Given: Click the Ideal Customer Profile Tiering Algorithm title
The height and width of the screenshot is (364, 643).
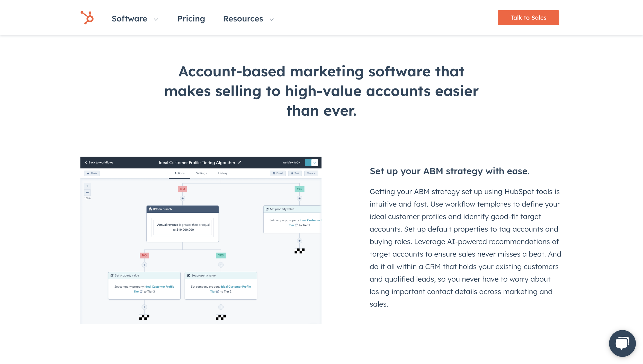Looking at the screenshot, I should pos(197,162).
